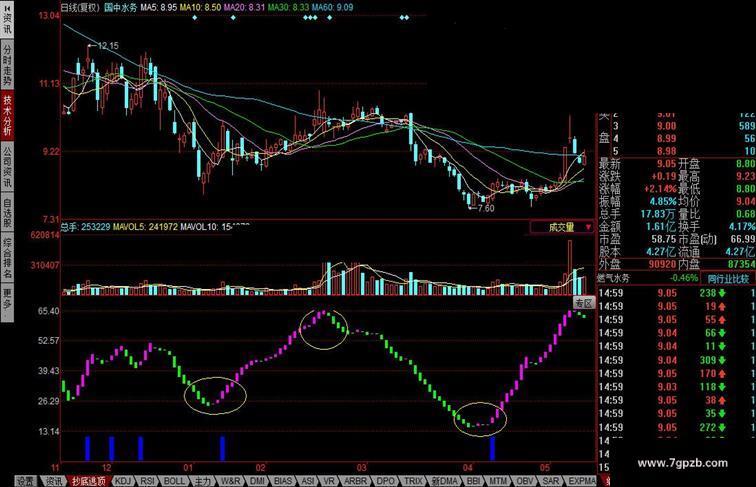Open 综合排名 sidebar tab

(7, 257)
